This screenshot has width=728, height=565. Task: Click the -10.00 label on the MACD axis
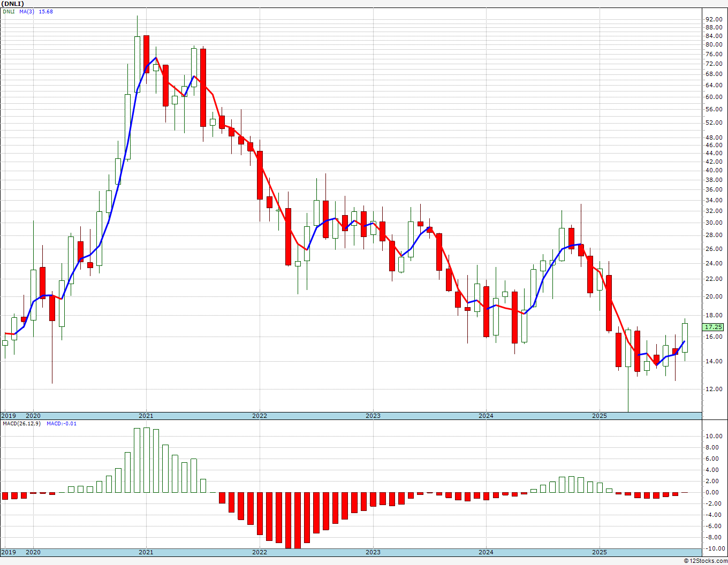pyautogui.click(x=714, y=549)
